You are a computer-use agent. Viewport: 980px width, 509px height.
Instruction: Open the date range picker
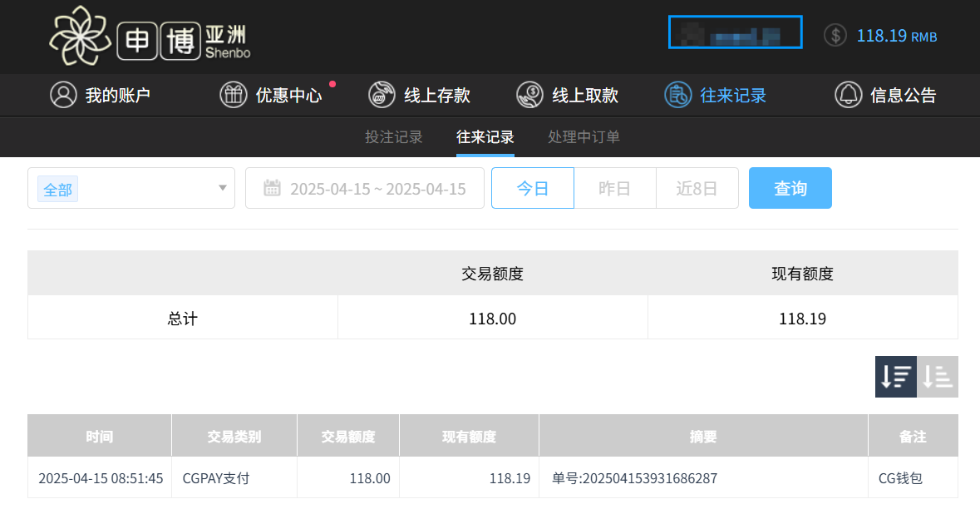365,188
